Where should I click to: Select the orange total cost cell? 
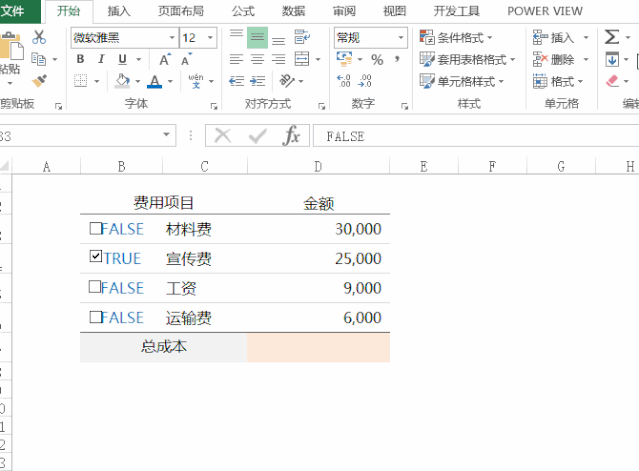pos(318,347)
